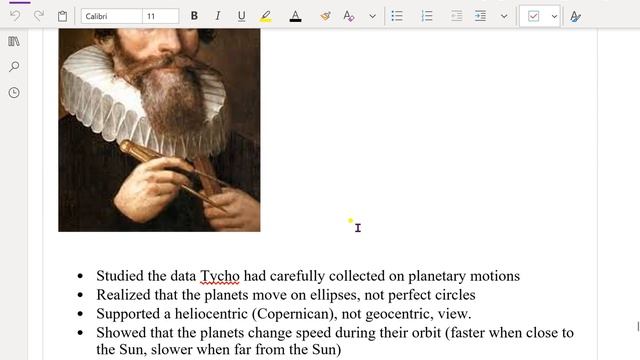This screenshot has height=360, width=640.
Task: Apply the font color
Action: [295, 16]
